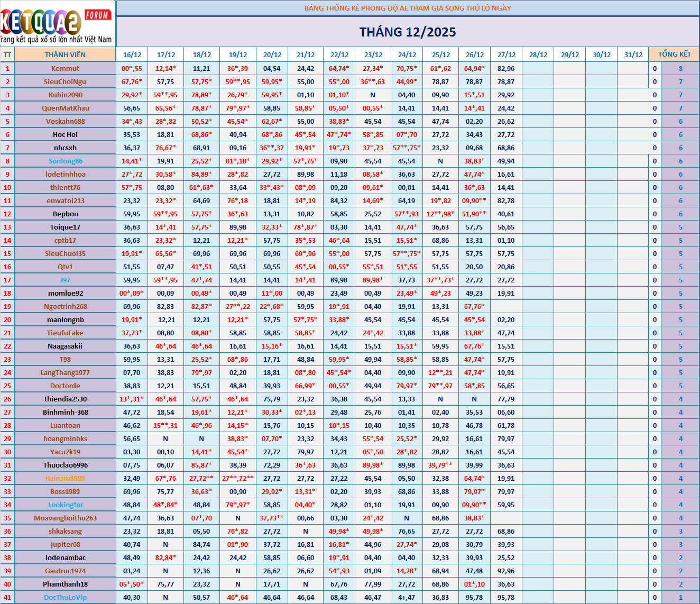Click SieuChoiNgu's 23/12 cell 36**,63

[x=373, y=81]
